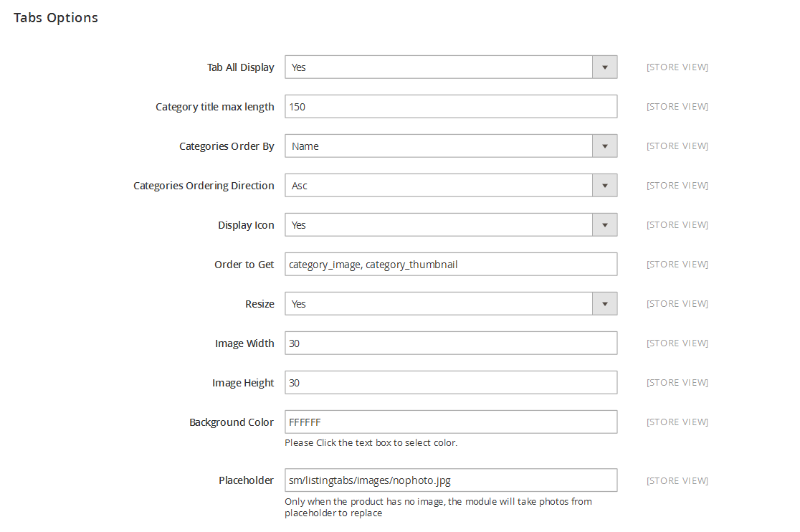Open the Tab All Display dropdown arrow
Image resolution: width=800 pixels, height=532 pixels.
click(x=604, y=67)
